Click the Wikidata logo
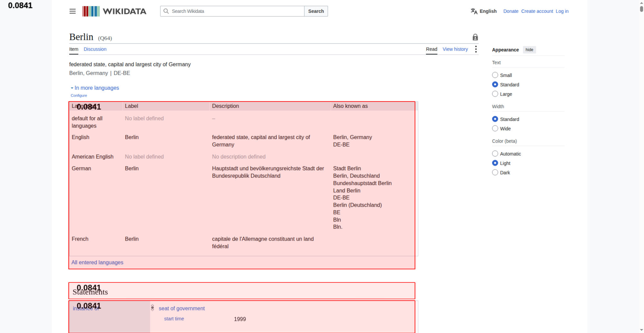 click(x=114, y=11)
